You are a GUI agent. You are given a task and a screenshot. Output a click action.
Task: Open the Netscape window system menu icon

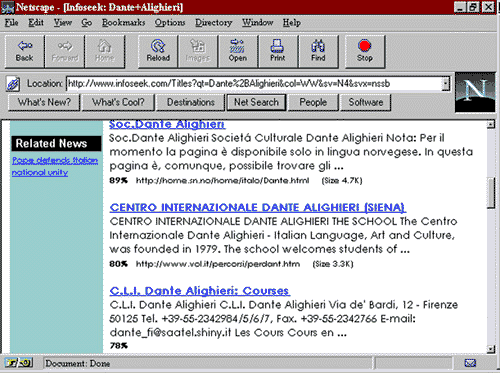coord(7,7)
